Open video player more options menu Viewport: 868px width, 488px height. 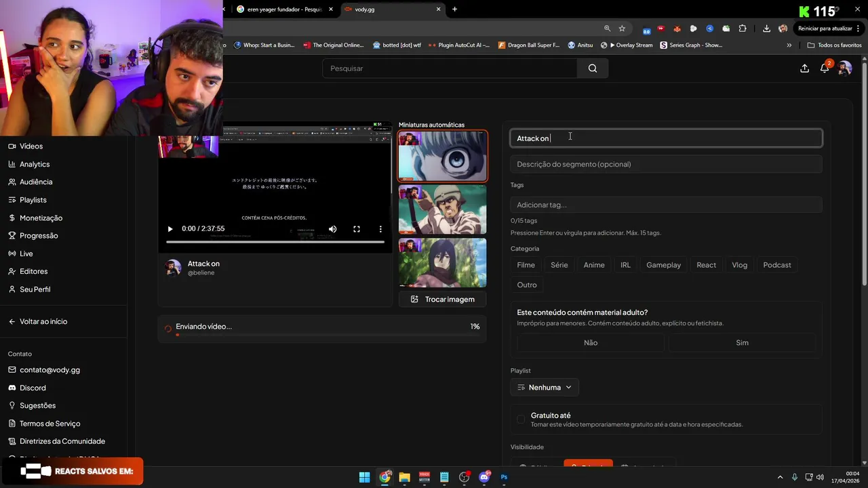380,229
